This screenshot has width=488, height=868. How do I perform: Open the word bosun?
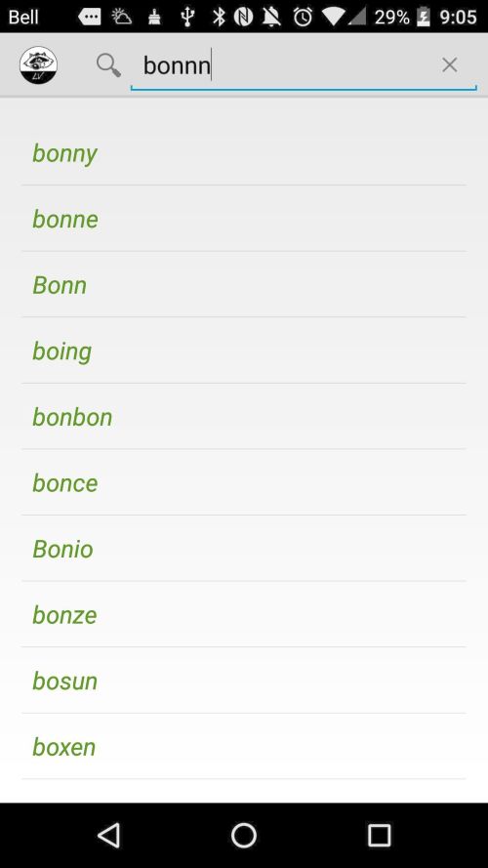[243, 681]
